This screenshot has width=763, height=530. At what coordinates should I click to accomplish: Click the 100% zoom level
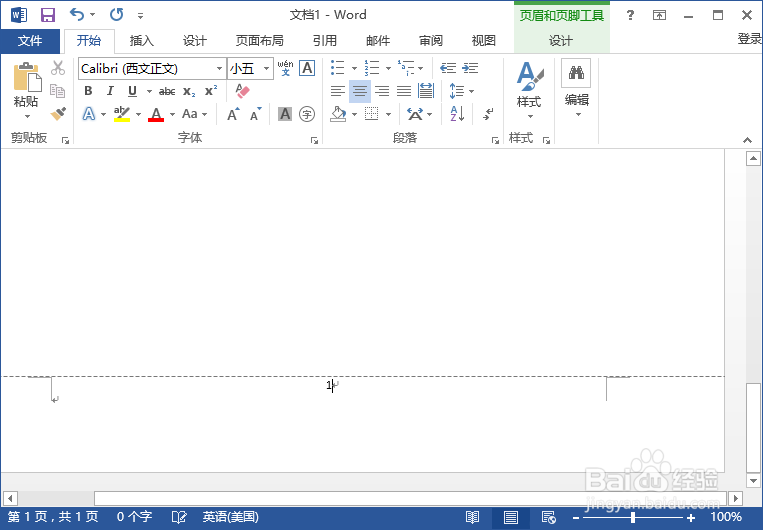pyautogui.click(x=726, y=517)
